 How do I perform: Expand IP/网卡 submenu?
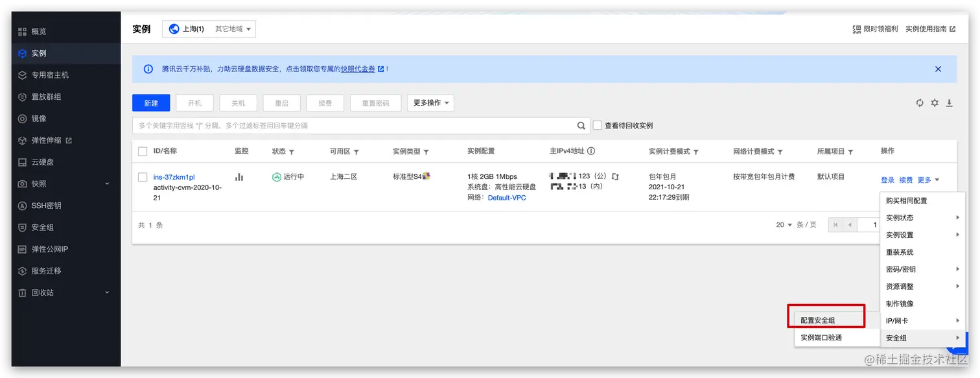[x=922, y=321]
